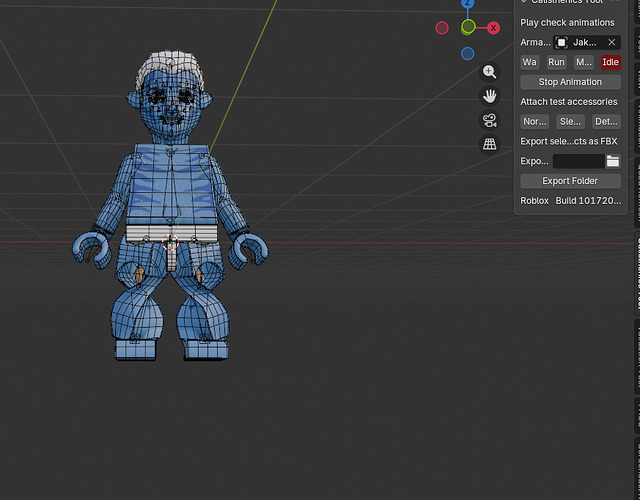
Task: Click the Roblox Build 101720... text
Action: pos(571,201)
